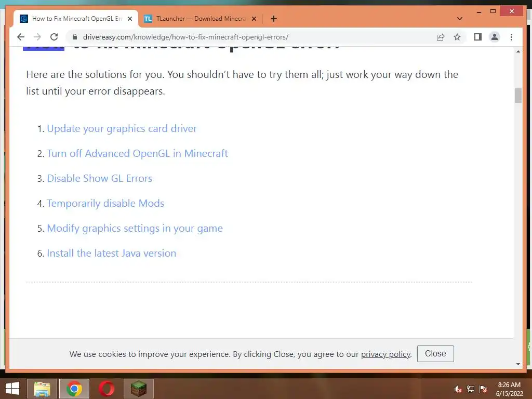Click the address bar URL

coord(185,37)
